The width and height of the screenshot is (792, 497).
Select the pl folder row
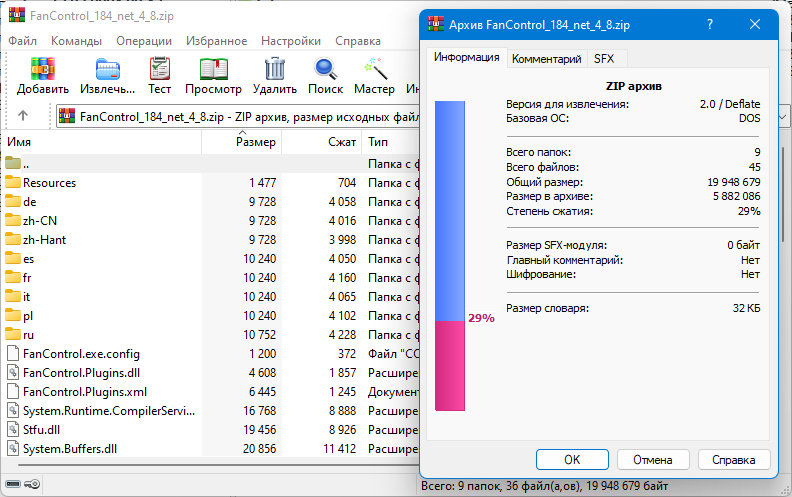pos(210,316)
